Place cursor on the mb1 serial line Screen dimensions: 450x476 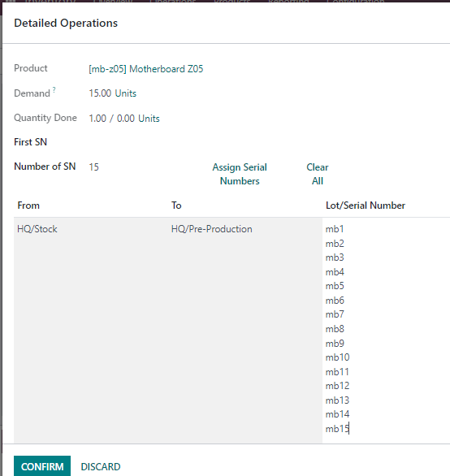pyautogui.click(x=335, y=229)
